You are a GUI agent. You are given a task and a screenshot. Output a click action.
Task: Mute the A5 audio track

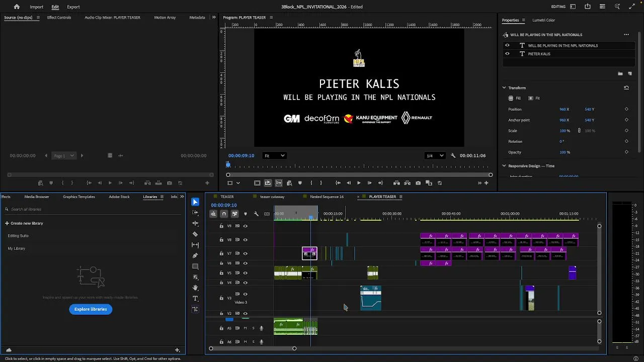246,328
